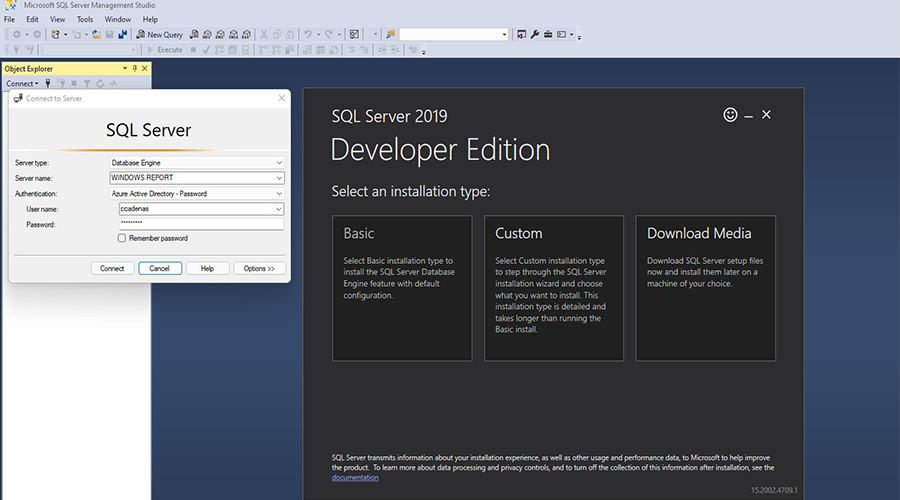Click the Execute query button
This screenshot has width=900, height=500.
pyautogui.click(x=165, y=50)
